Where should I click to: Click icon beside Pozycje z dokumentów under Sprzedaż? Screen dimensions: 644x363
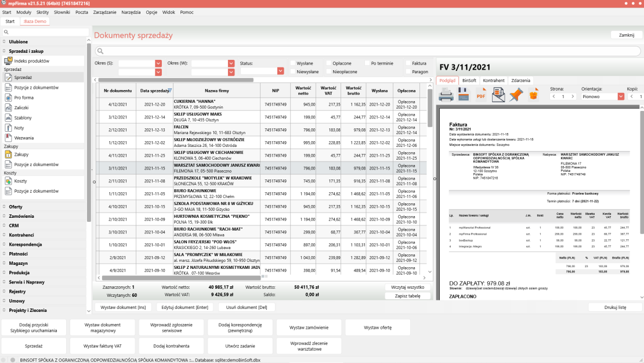click(x=8, y=87)
